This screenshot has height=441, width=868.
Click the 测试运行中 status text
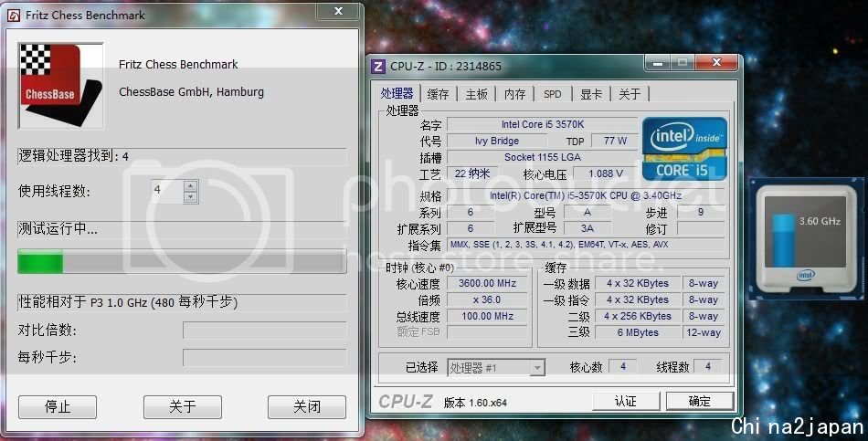pyautogui.click(x=58, y=228)
